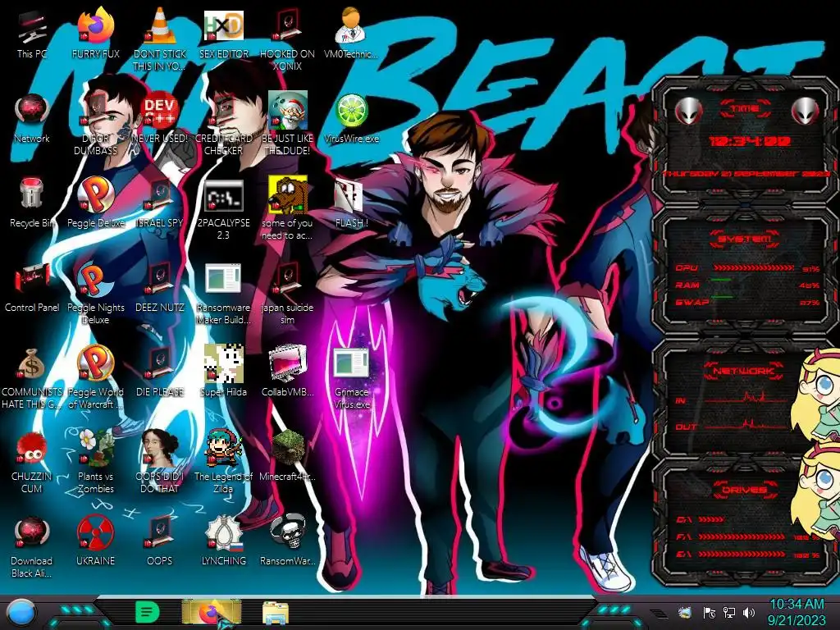Click the RAM label in system widget

pyautogui.click(x=687, y=285)
